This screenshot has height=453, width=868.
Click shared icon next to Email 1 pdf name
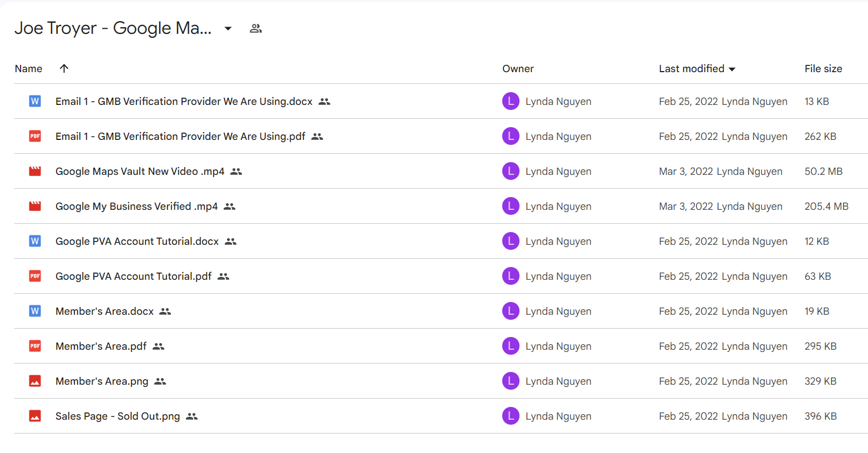coord(317,137)
